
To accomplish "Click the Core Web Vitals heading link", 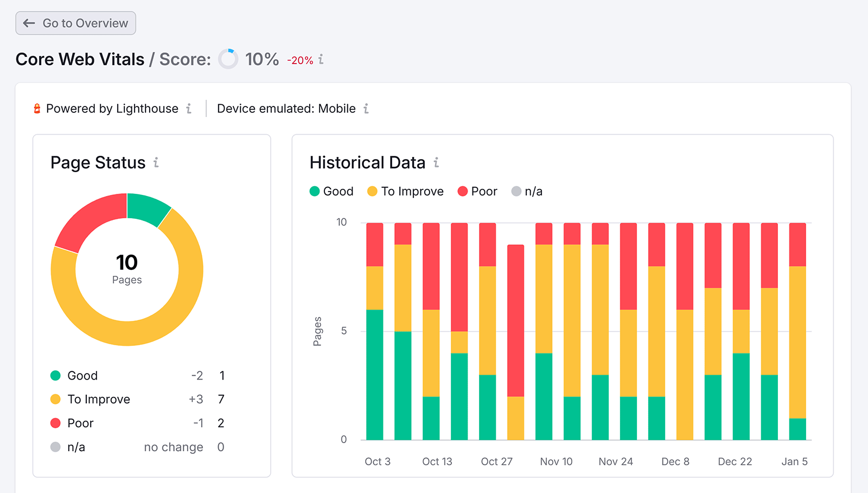I will pos(79,59).
